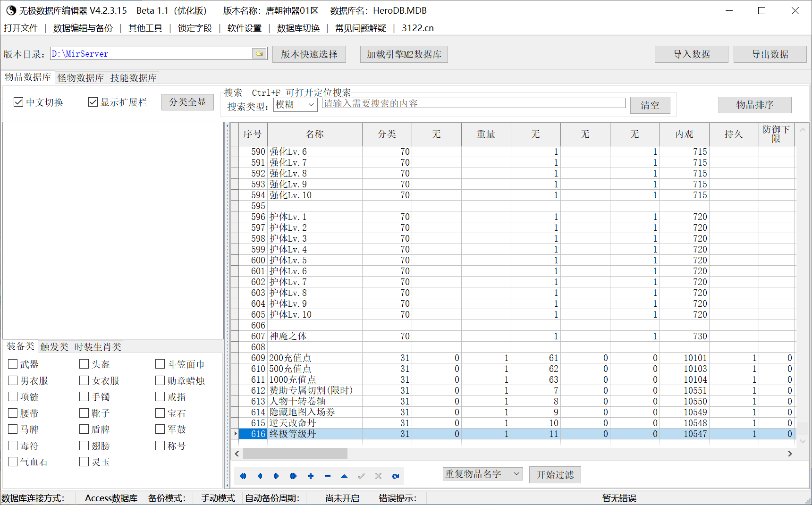812x505 pixels.
Task: Switch to the 技能数据库 tab
Action: 134,78
